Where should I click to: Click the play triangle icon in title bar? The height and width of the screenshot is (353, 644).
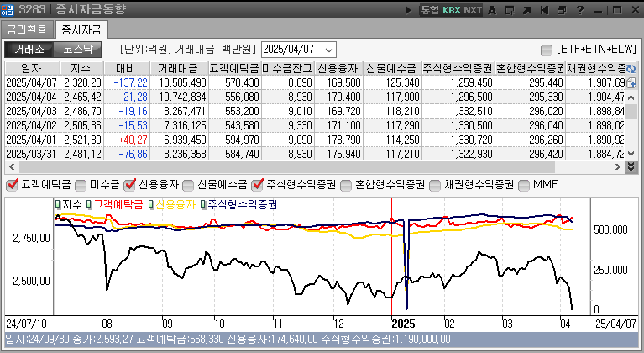(408, 10)
